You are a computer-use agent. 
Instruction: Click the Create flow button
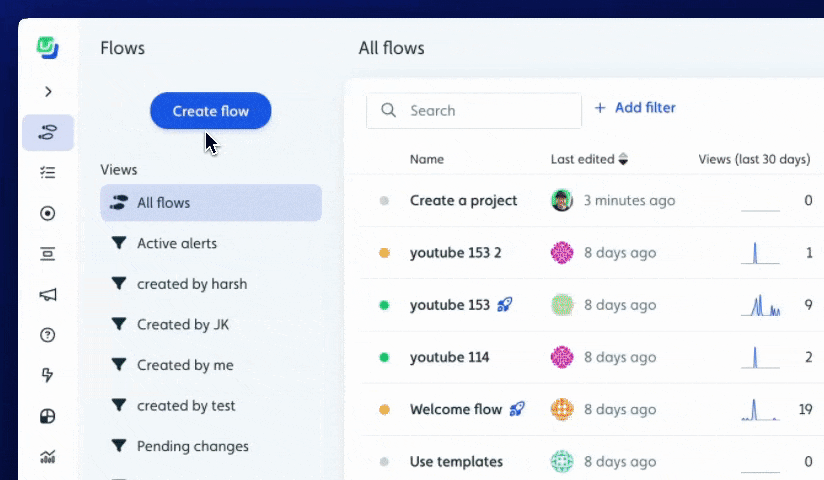click(x=211, y=111)
